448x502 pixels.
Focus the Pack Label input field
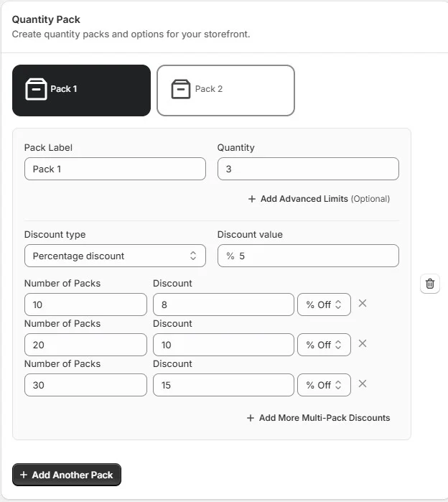(115, 169)
